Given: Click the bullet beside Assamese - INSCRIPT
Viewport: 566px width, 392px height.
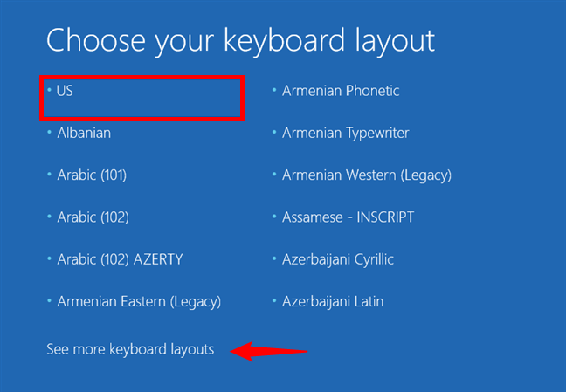Looking at the screenshot, I should [274, 217].
